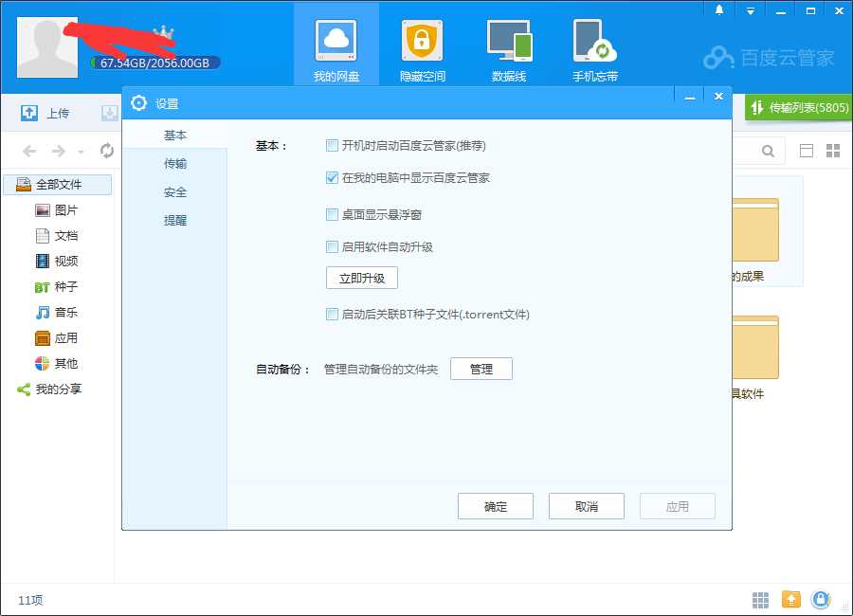Image resolution: width=853 pixels, height=616 pixels.
Task: Open the 我的网盘 cloud drive tab
Action: pyautogui.click(x=336, y=45)
